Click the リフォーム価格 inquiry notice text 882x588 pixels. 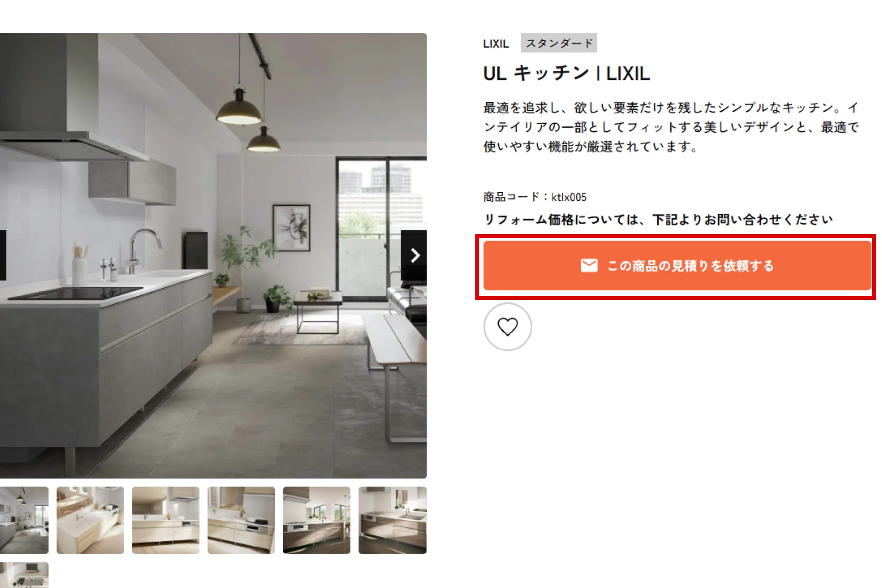point(658,220)
